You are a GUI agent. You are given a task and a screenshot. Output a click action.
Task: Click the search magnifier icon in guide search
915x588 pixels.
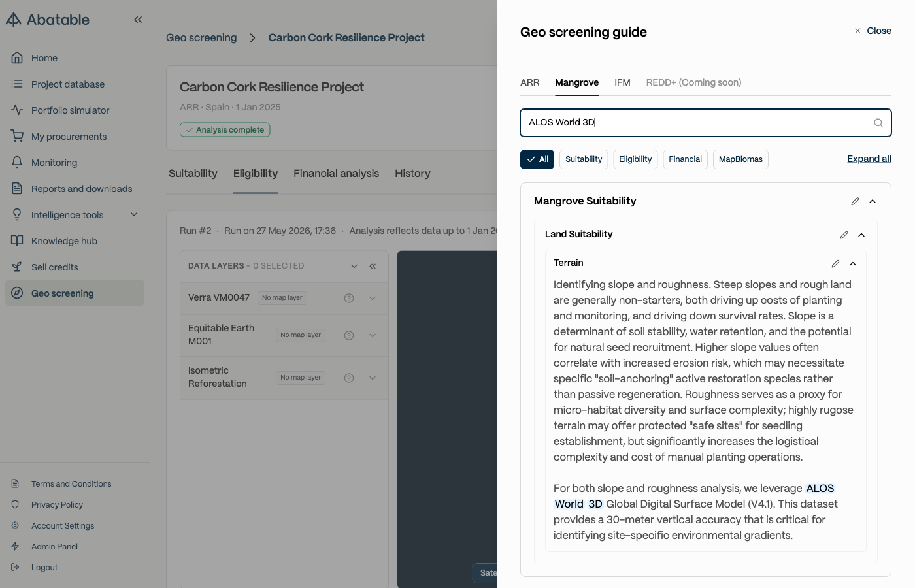878,123
